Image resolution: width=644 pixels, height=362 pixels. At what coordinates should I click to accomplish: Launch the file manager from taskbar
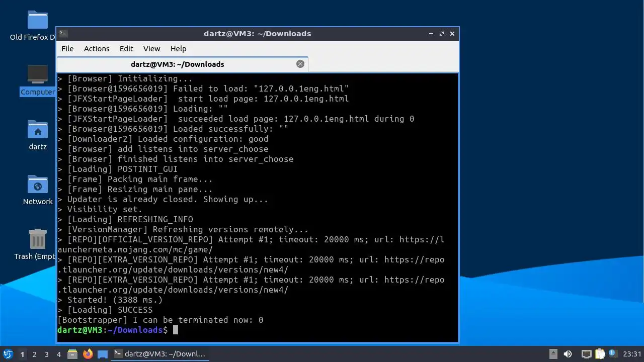point(72,354)
